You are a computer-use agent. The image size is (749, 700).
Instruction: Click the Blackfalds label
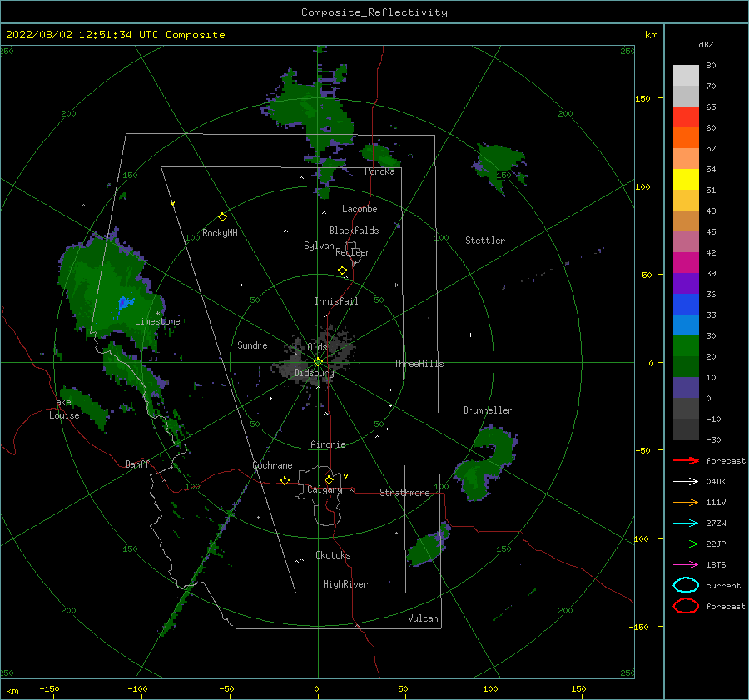tap(354, 231)
